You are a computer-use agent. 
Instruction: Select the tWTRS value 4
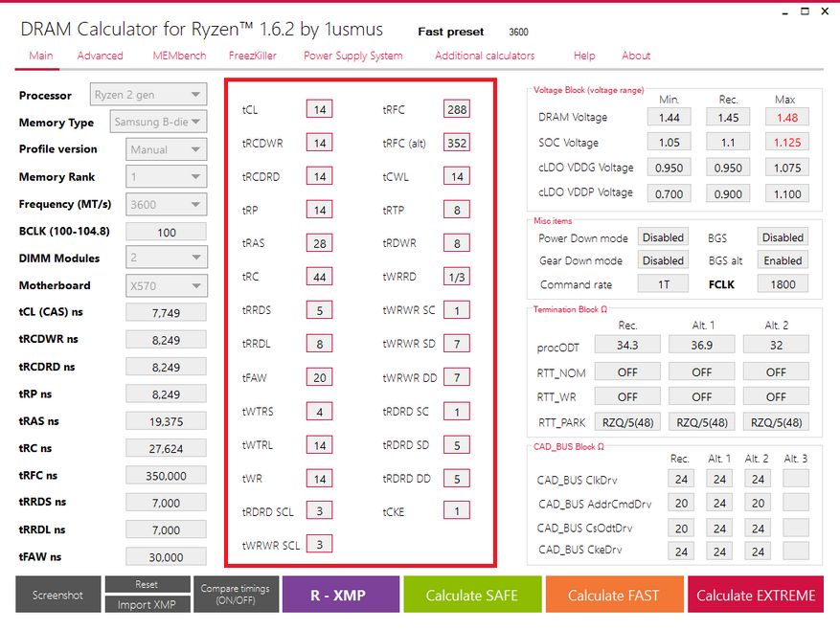click(x=320, y=412)
